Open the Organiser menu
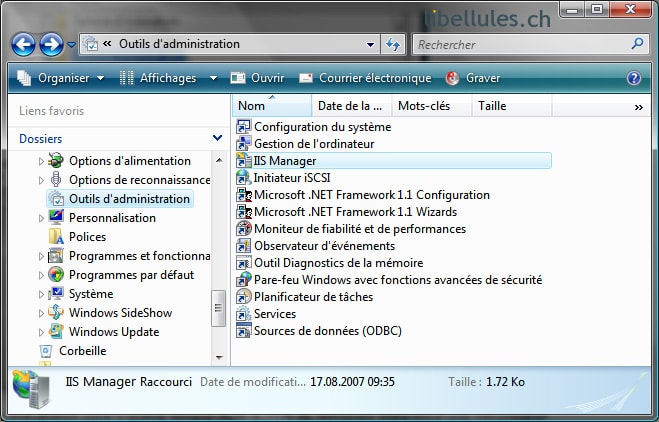 tap(61, 78)
